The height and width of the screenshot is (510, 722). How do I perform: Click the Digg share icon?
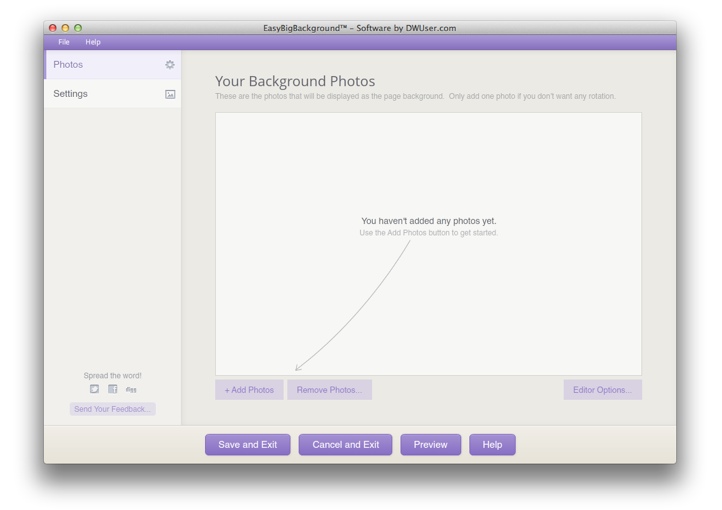[131, 389]
